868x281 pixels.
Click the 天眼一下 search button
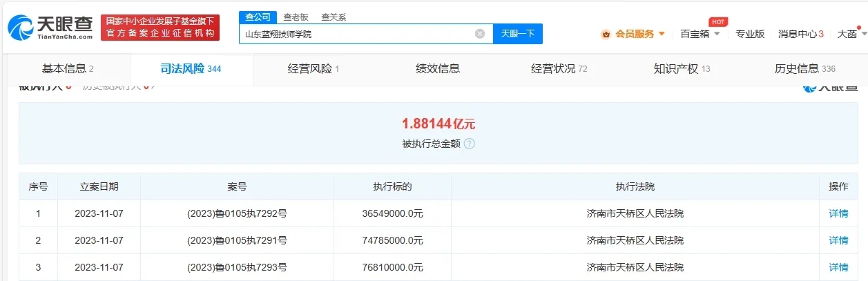(x=518, y=34)
